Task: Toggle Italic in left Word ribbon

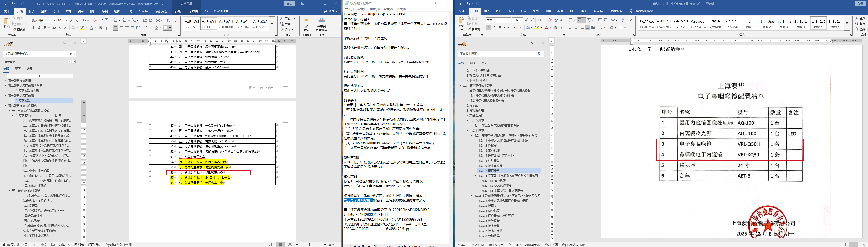Action: click(39, 28)
